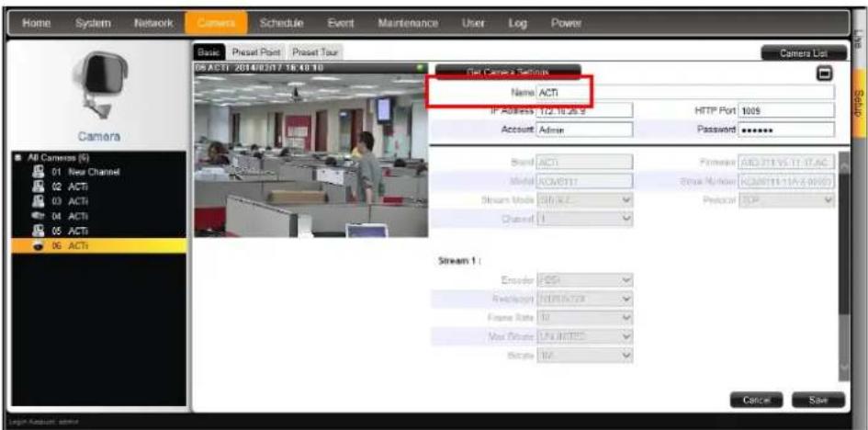
Task: Click the Camera List button
Action: click(x=804, y=53)
